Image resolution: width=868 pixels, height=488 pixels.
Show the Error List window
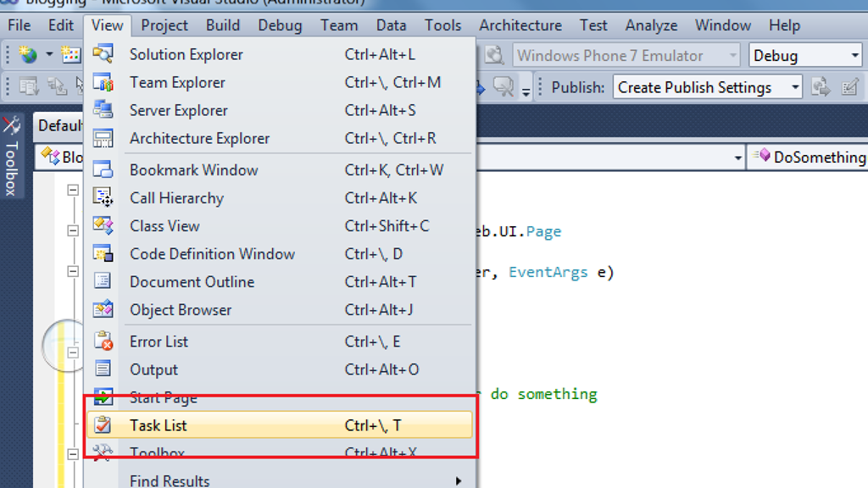point(280,341)
